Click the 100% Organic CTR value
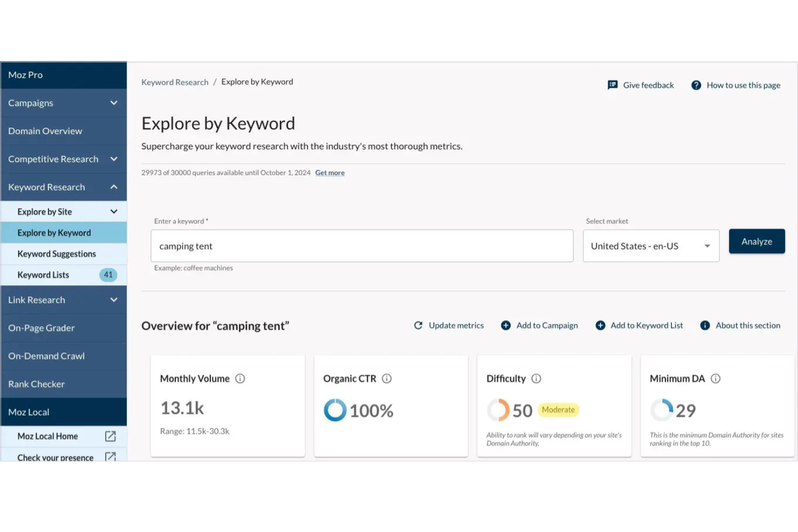 tap(372, 411)
